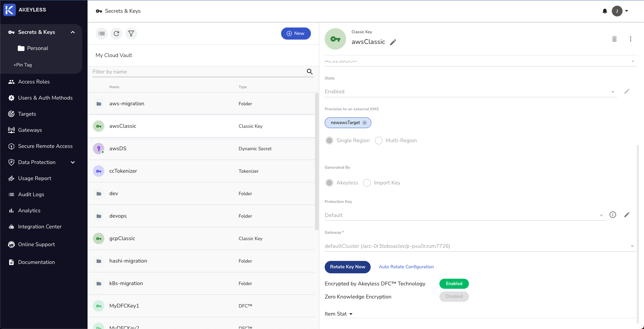This screenshot has height=329, width=644.
Task: Open the notifications bell
Action: point(605,11)
